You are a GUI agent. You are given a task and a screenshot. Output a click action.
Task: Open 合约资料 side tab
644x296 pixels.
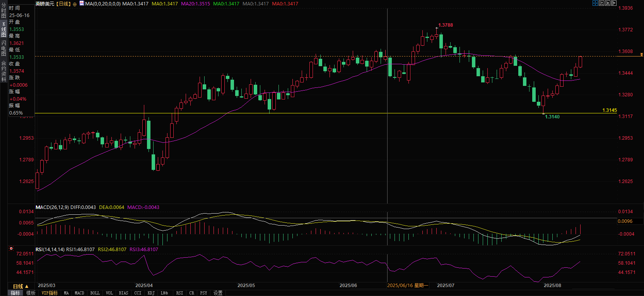(3, 71)
